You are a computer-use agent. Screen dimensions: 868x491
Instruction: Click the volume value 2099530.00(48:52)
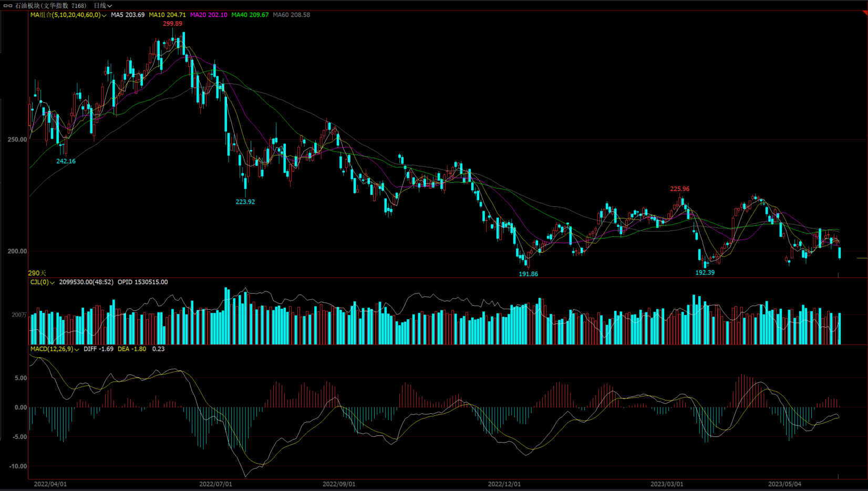pos(86,282)
